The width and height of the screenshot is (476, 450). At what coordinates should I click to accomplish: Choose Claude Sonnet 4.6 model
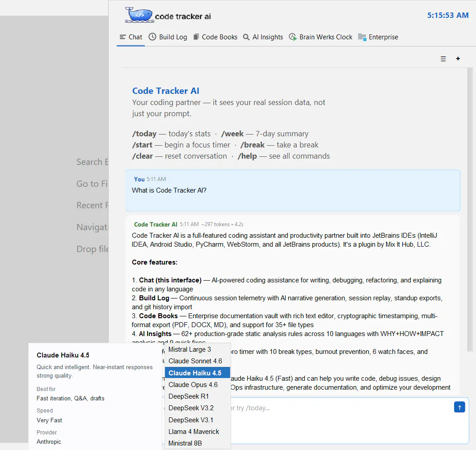point(197,361)
